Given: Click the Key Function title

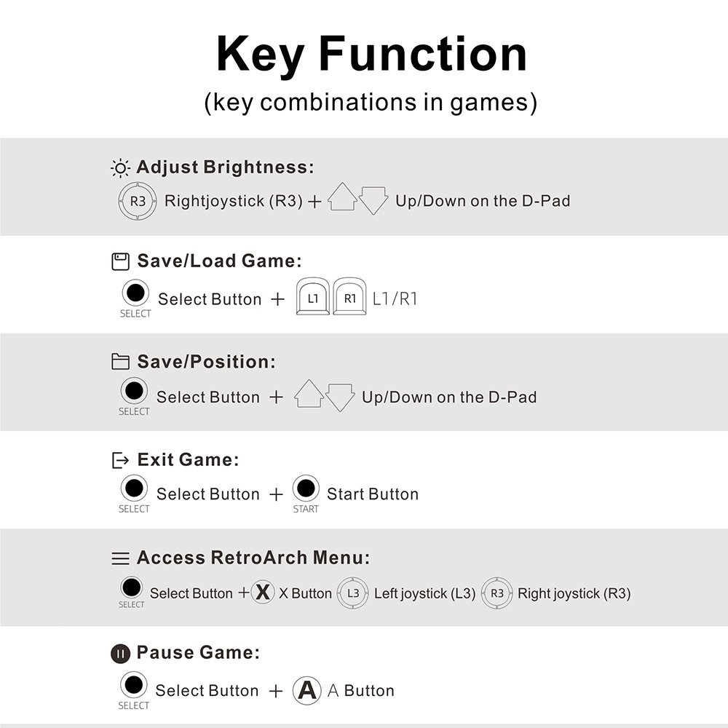Looking at the screenshot, I should tap(371, 53).
